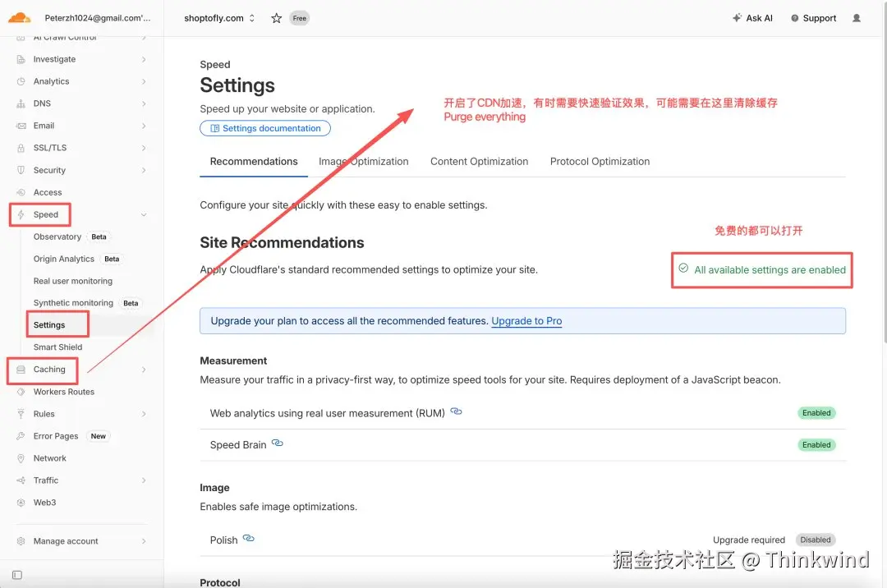Switch to the Protocol Optimization tab

tap(600, 162)
